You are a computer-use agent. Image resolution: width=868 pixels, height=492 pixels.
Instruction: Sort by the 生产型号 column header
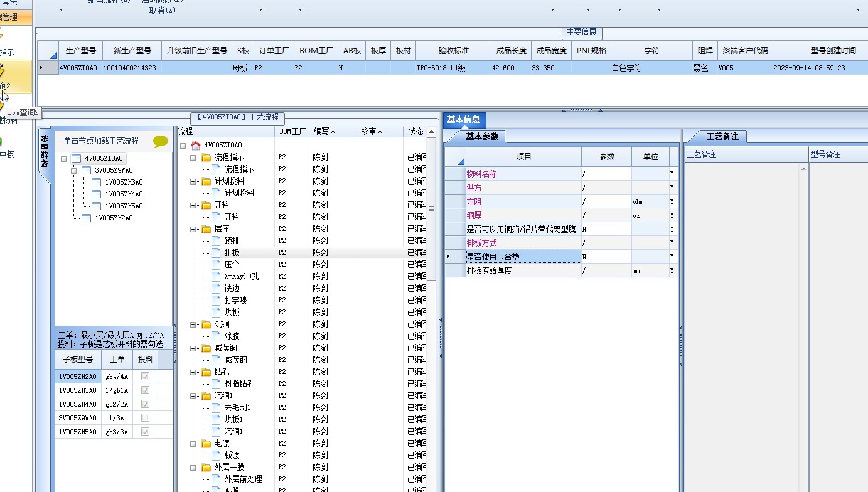coord(80,51)
